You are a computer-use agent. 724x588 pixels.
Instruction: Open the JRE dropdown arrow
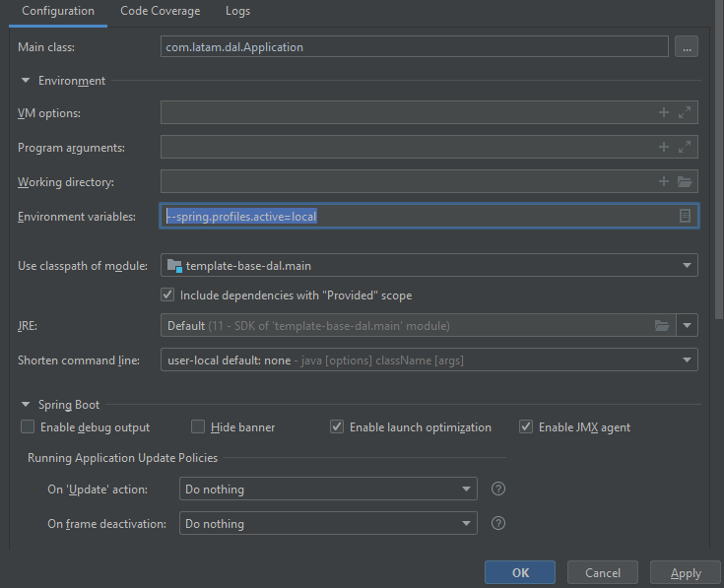(688, 325)
